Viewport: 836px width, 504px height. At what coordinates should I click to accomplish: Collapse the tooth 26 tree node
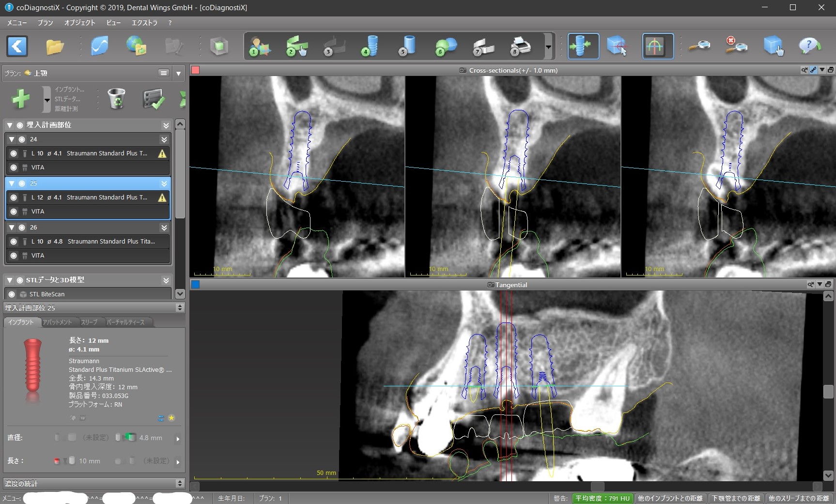point(12,228)
